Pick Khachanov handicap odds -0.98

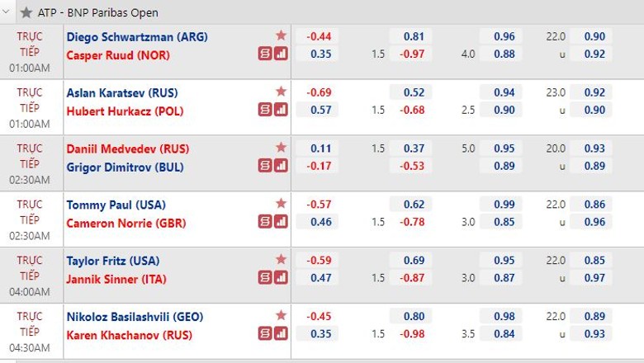pos(410,334)
